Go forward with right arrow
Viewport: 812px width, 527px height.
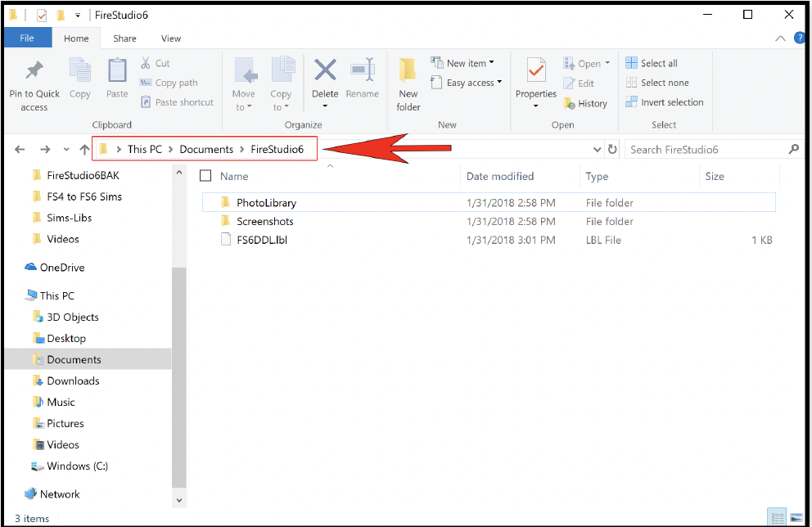45,150
